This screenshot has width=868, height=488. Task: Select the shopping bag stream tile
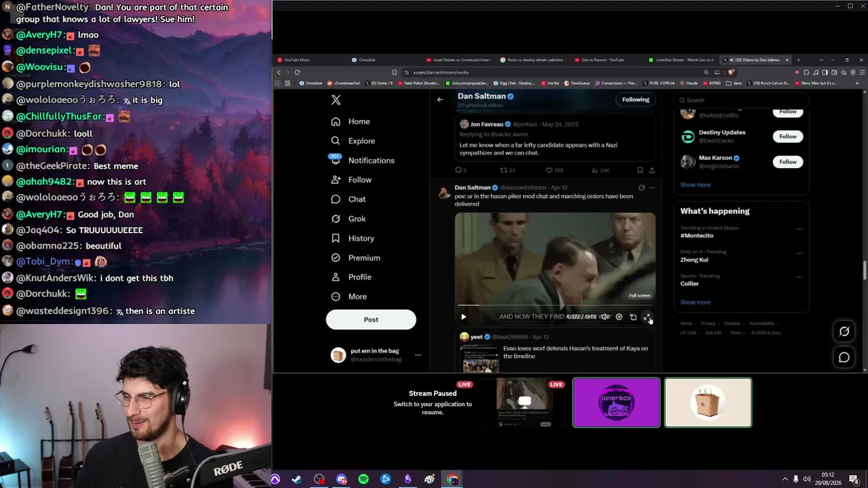click(708, 403)
